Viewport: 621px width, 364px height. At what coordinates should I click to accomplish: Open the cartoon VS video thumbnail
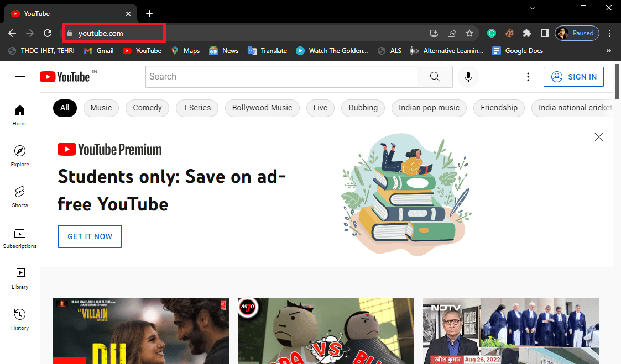tap(326, 331)
